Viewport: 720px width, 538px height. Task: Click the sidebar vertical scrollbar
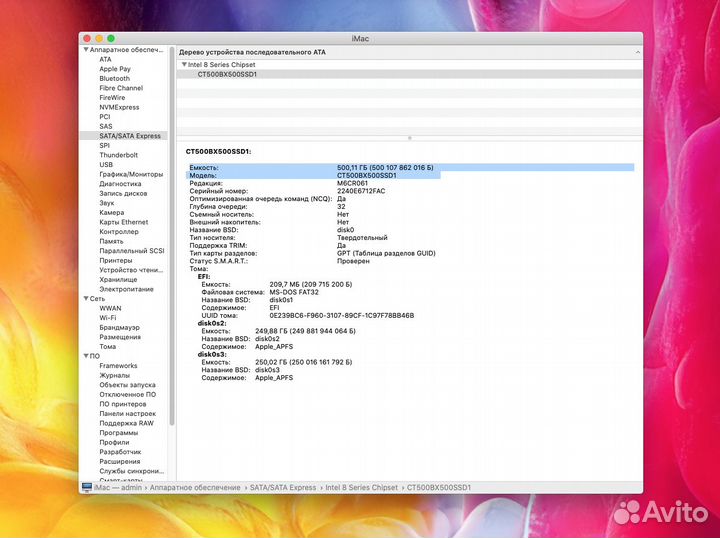tap(172, 235)
